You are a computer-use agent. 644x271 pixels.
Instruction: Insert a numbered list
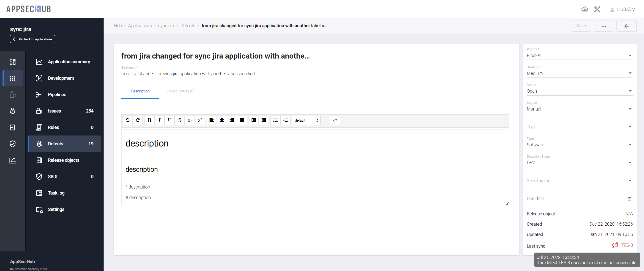pyautogui.click(x=285, y=120)
